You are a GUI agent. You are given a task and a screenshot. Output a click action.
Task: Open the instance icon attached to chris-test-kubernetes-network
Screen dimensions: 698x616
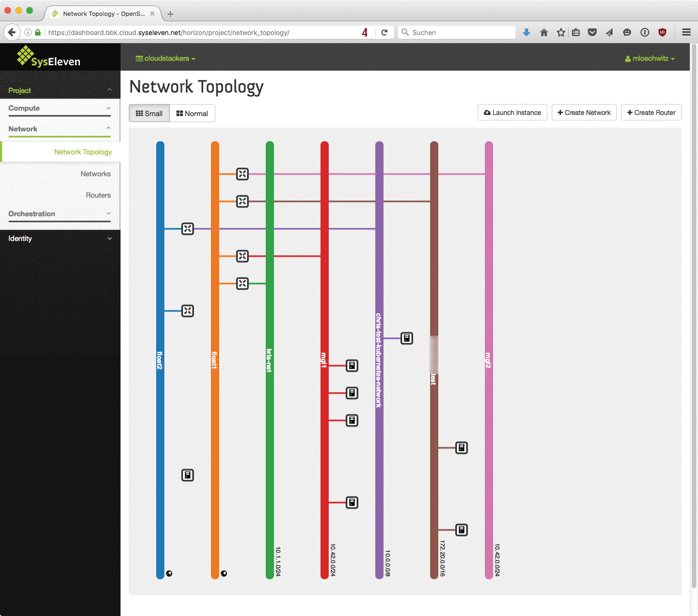click(x=407, y=338)
